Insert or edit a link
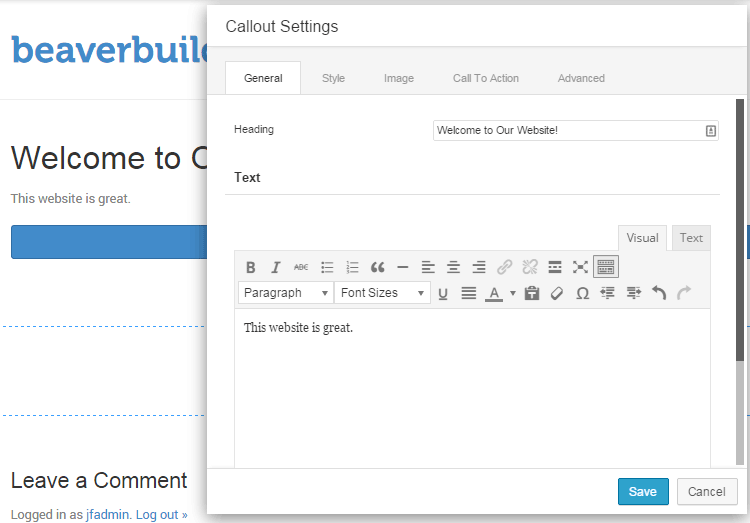Image resolution: width=750 pixels, height=523 pixels. [x=504, y=267]
